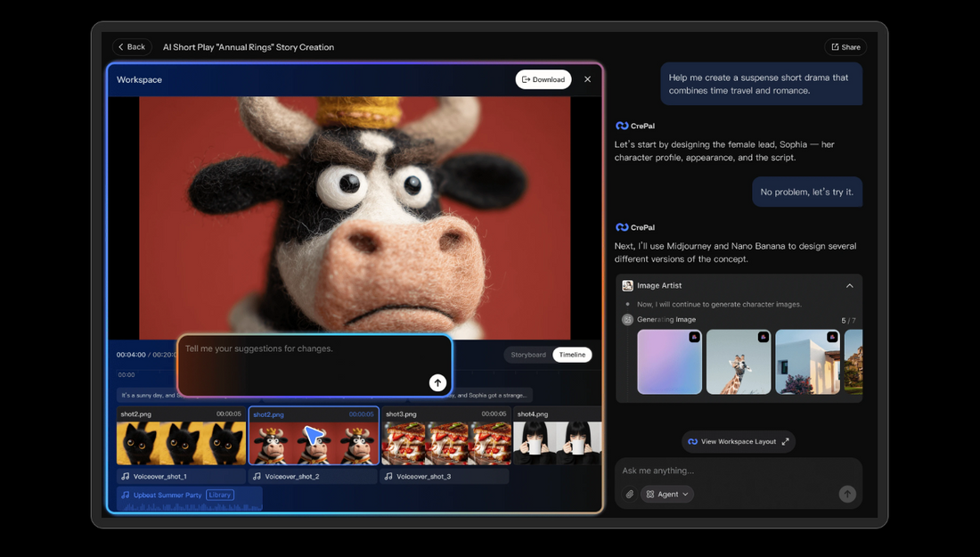
Task: Click the 5 / 7 progress counter
Action: coord(848,321)
